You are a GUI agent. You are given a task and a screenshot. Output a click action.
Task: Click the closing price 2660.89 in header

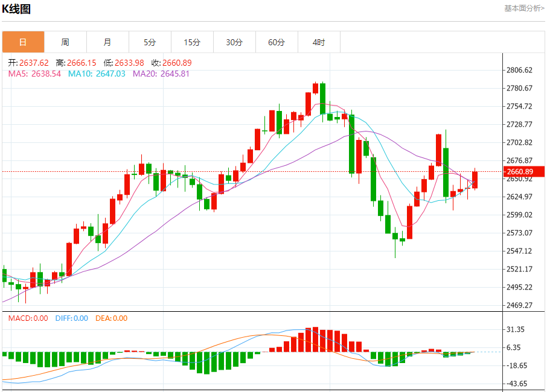[x=178, y=63]
